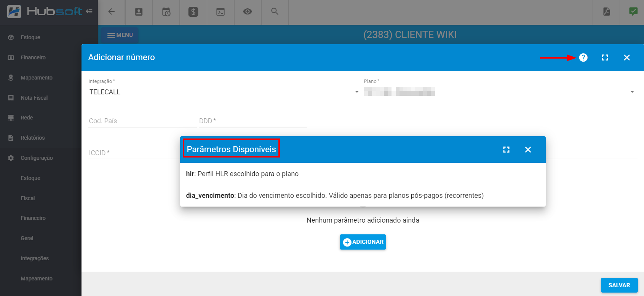This screenshot has width=644, height=296.
Task: Open Nota Fiscal in sidebar
Action: 41,98
